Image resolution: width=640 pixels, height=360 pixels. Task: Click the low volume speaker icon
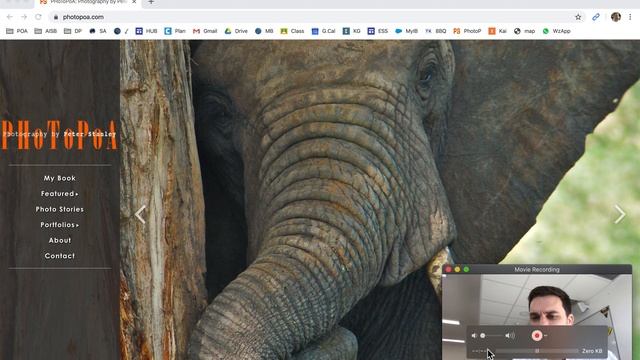click(x=474, y=336)
